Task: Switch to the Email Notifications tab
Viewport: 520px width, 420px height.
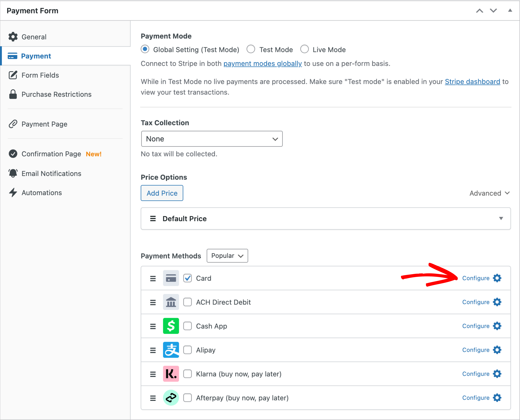Action: 51,173
